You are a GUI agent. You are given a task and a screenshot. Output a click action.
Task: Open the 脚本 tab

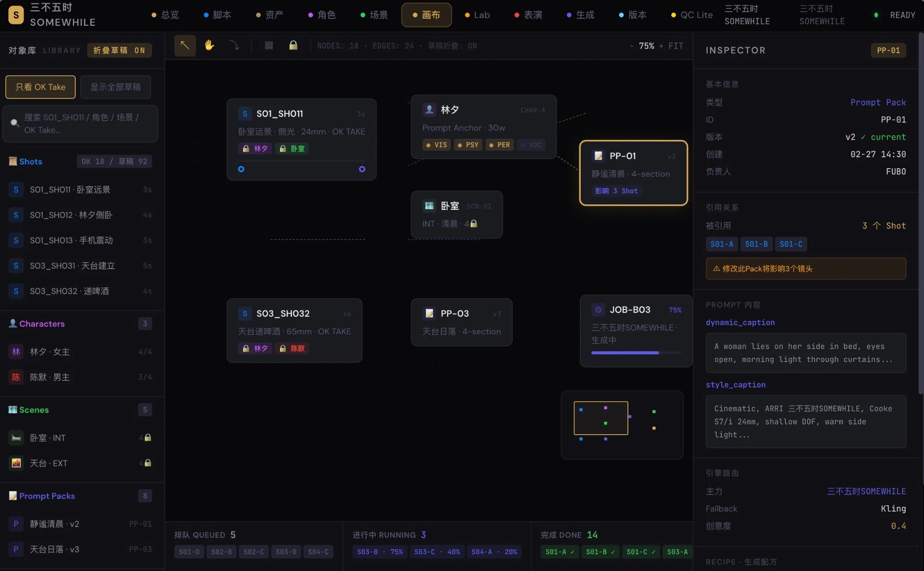(x=217, y=15)
